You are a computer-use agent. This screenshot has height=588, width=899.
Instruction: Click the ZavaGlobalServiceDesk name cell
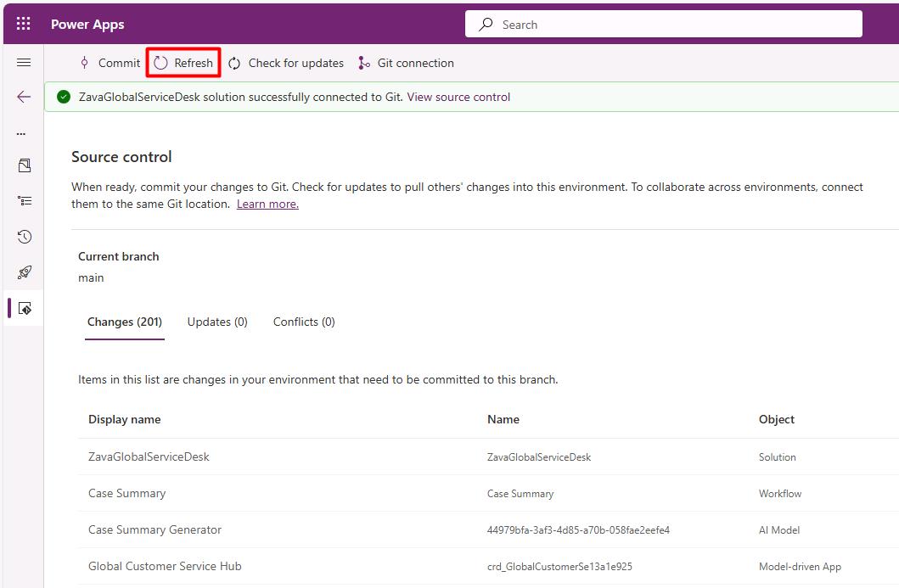click(x=539, y=457)
